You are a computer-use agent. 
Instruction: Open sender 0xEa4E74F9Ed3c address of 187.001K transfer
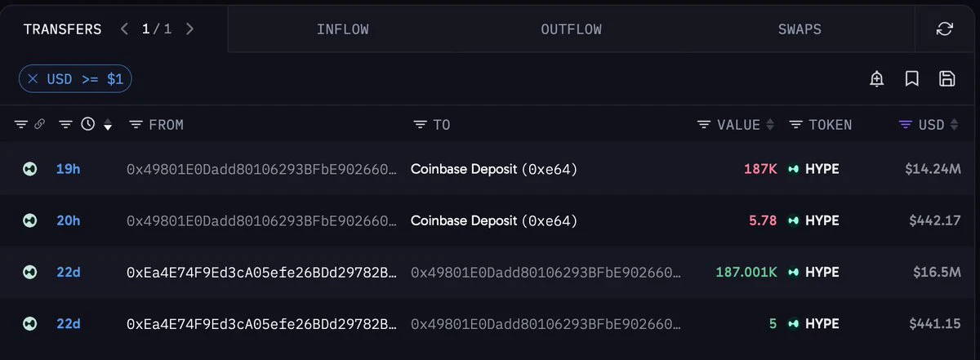(x=261, y=272)
